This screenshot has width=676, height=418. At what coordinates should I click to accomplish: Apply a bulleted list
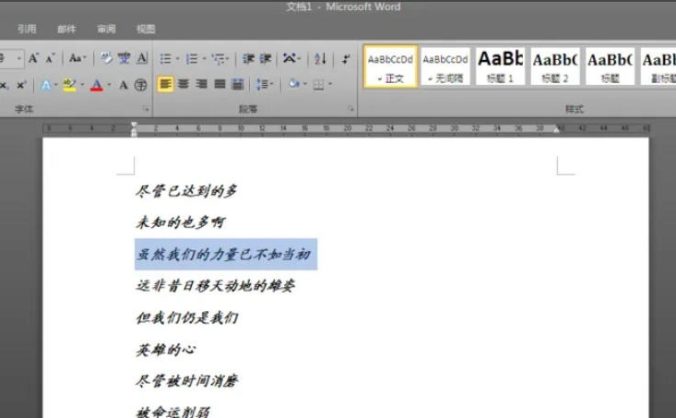click(x=166, y=59)
